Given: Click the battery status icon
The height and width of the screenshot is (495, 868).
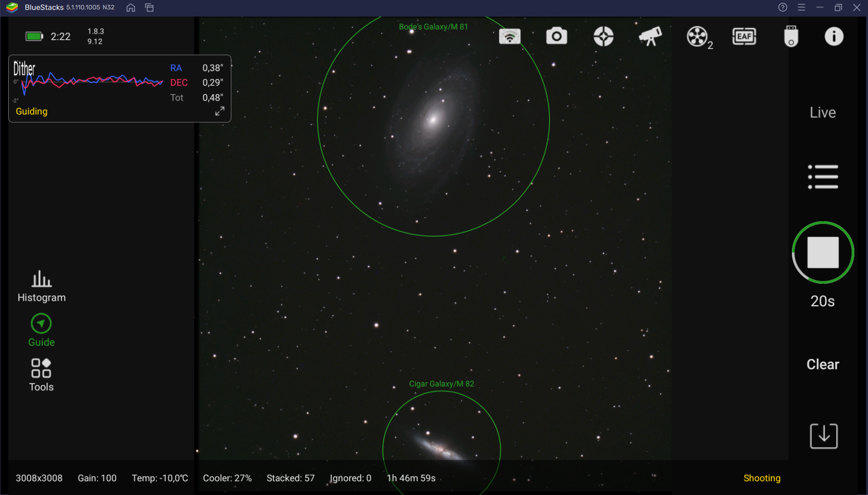Looking at the screenshot, I should point(34,36).
